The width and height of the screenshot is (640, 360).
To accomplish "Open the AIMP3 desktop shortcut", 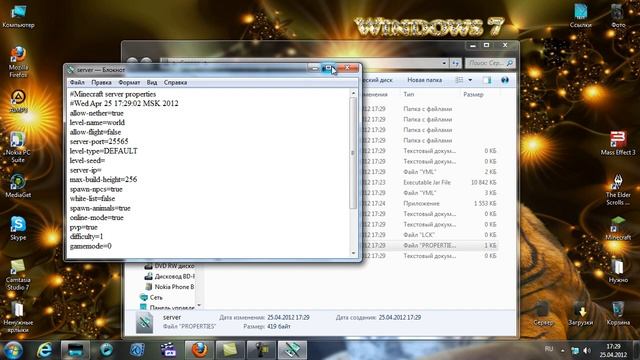I will click(18, 101).
